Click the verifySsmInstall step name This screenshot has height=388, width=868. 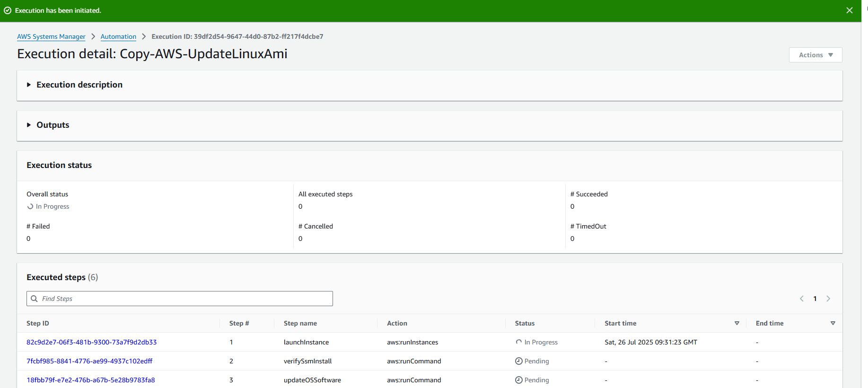pyautogui.click(x=308, y=361)
